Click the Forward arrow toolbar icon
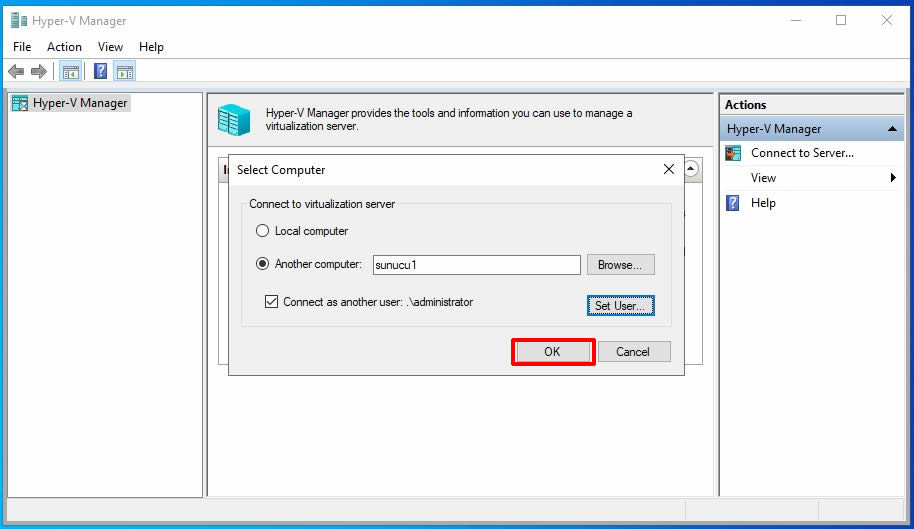 pos(38,72)
